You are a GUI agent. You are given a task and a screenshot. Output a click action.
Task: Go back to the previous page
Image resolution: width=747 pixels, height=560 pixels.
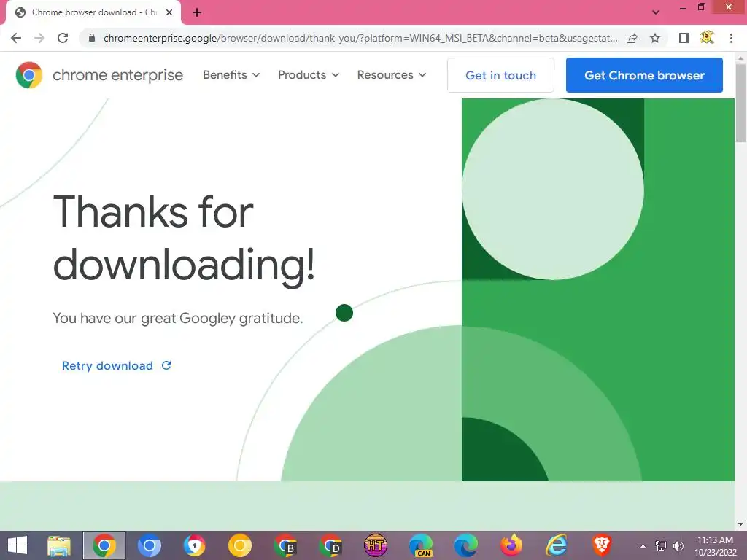click(x=16, y=38)
